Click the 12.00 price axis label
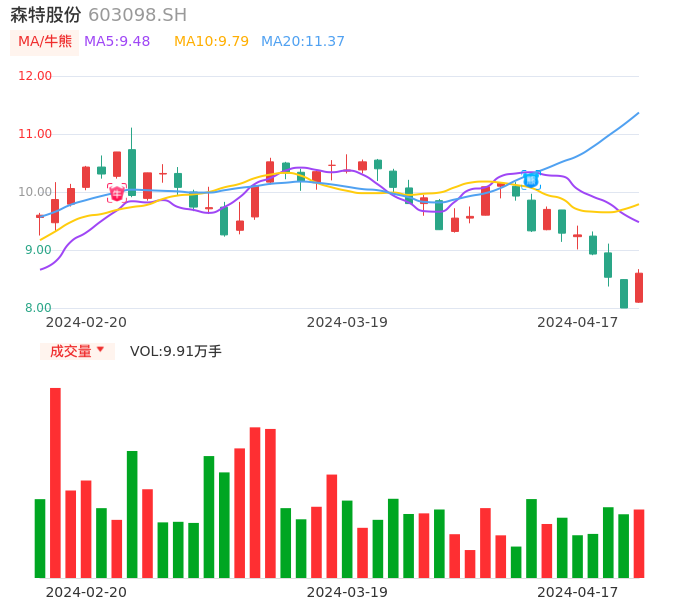 (35, 76)
